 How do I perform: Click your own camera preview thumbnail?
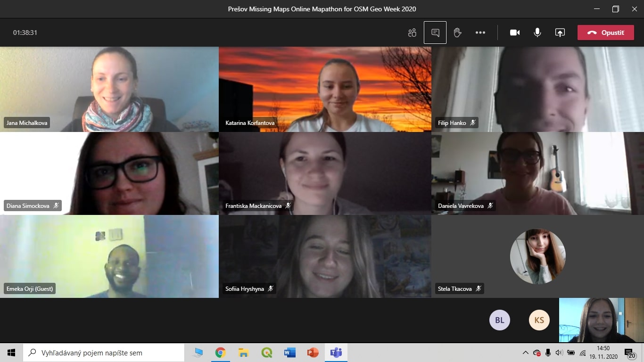602,320
